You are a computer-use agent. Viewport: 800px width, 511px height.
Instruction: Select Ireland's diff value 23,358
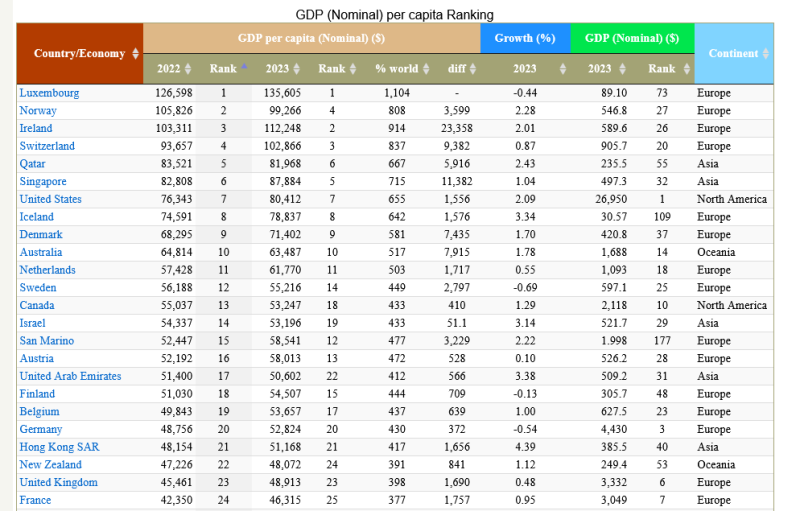click(x=457, y=128)
